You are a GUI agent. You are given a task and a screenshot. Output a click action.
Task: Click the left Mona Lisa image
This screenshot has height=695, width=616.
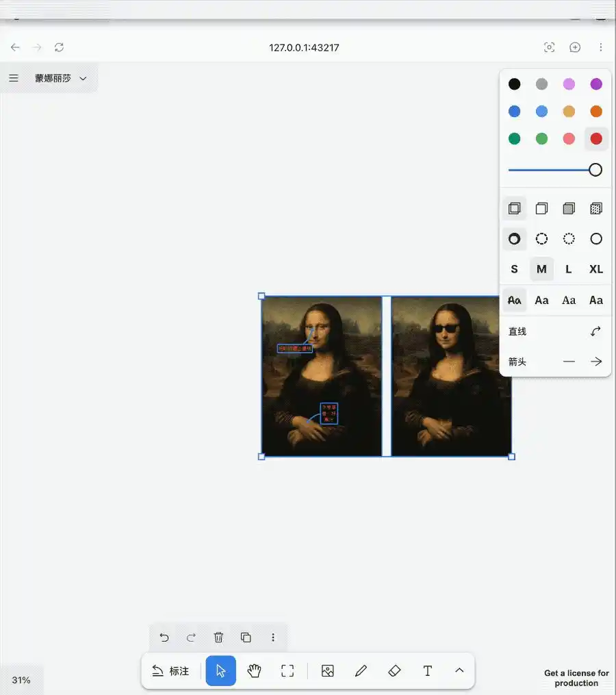(x=322, y=377)
